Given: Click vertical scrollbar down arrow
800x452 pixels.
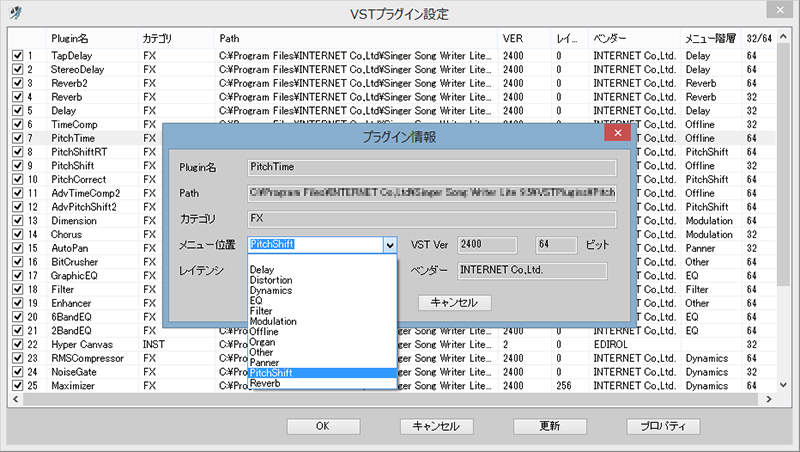Looking at the screenshot, I should (784, 385).
